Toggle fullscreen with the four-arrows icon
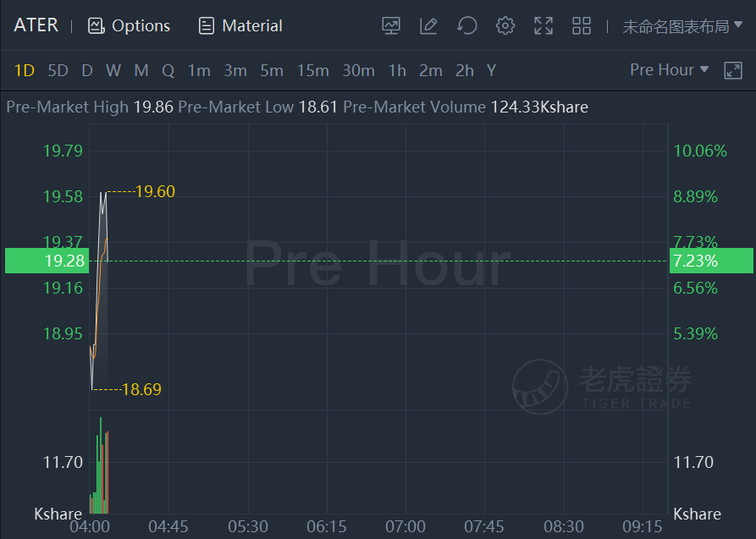Viewport: 756px width, 539px height. tap(544, 26)
